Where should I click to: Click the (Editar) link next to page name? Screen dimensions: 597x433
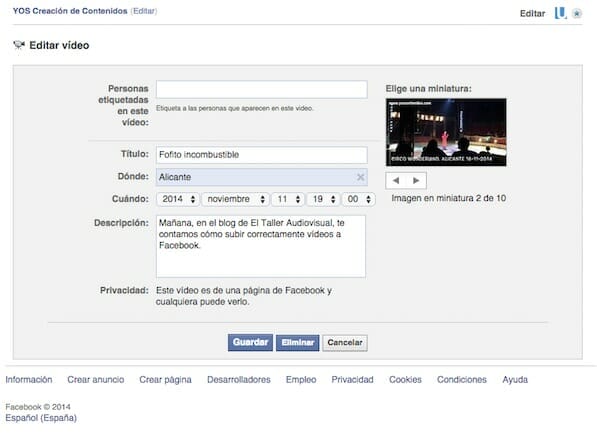click(144, 11)
